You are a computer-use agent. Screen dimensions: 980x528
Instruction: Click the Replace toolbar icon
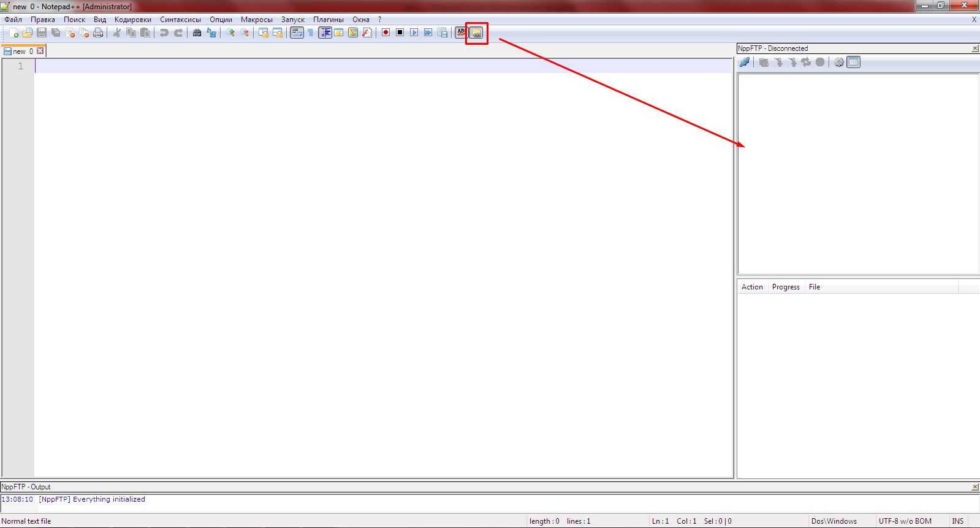[x=211, y=33]
